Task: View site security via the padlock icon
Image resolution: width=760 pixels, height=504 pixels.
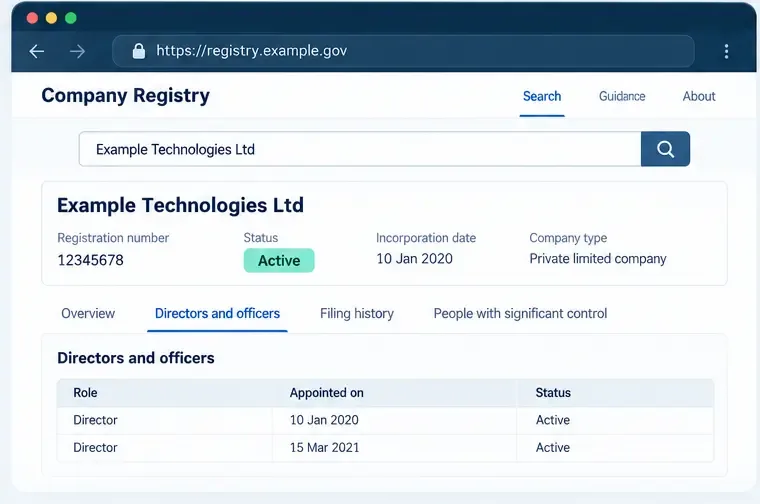Action: click(139, 51)
